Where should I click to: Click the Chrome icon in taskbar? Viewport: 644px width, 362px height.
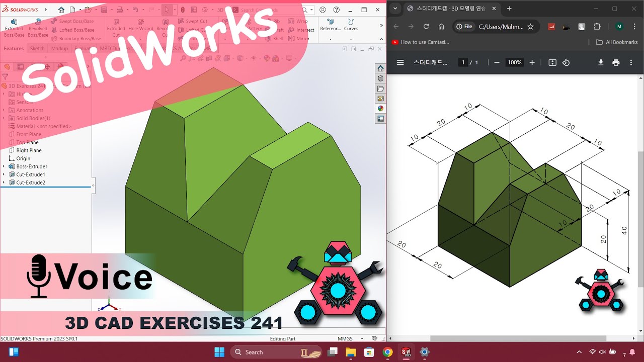(x=387, y=352)
